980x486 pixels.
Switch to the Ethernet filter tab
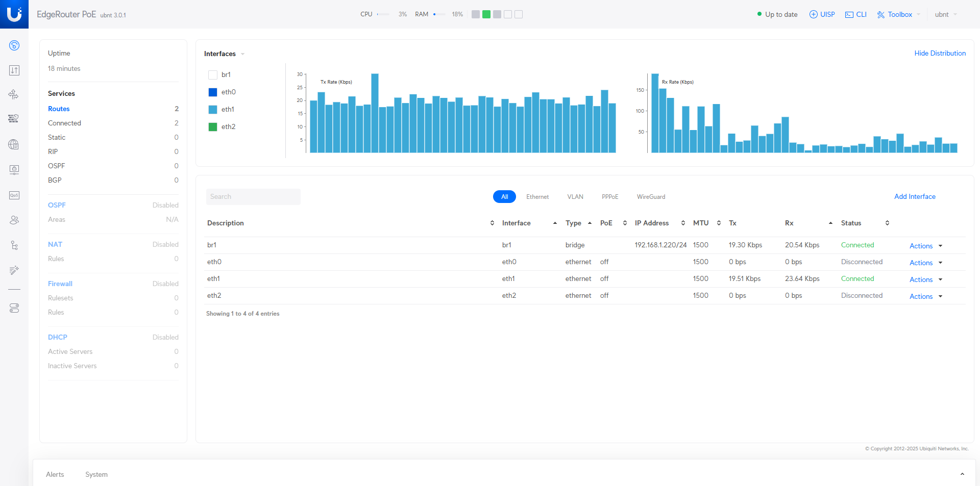pos(537,197)
